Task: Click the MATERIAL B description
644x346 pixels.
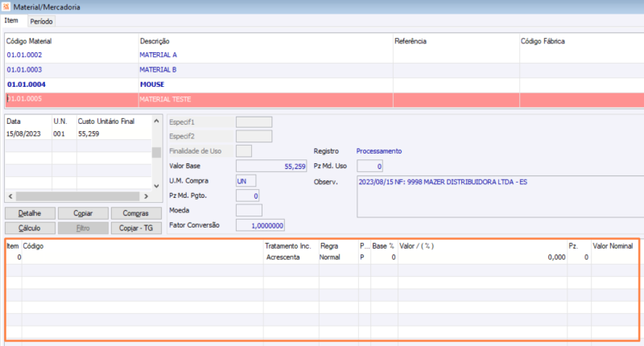Action: click(x=158, y=70)
